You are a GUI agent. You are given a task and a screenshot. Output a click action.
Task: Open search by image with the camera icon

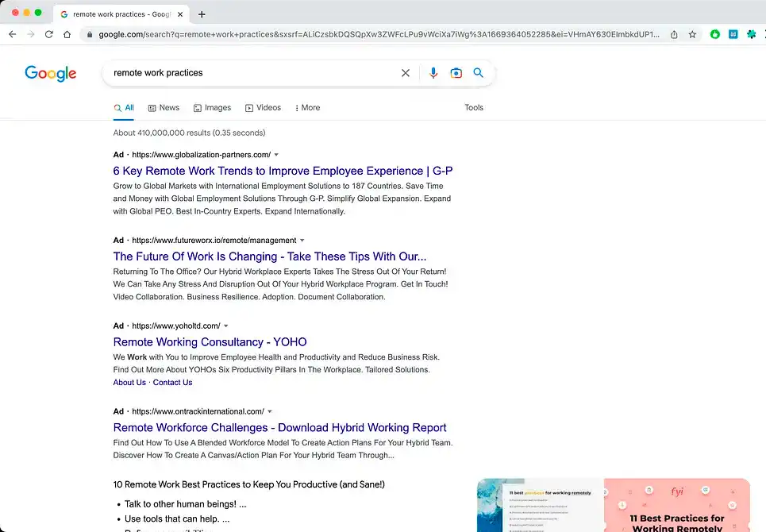(x=456, y=73)
